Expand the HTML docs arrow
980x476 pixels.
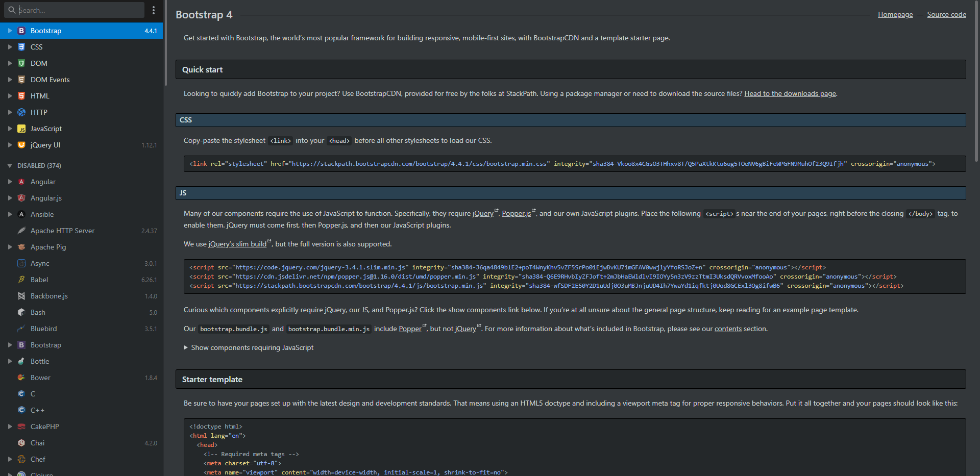[10, 96]
